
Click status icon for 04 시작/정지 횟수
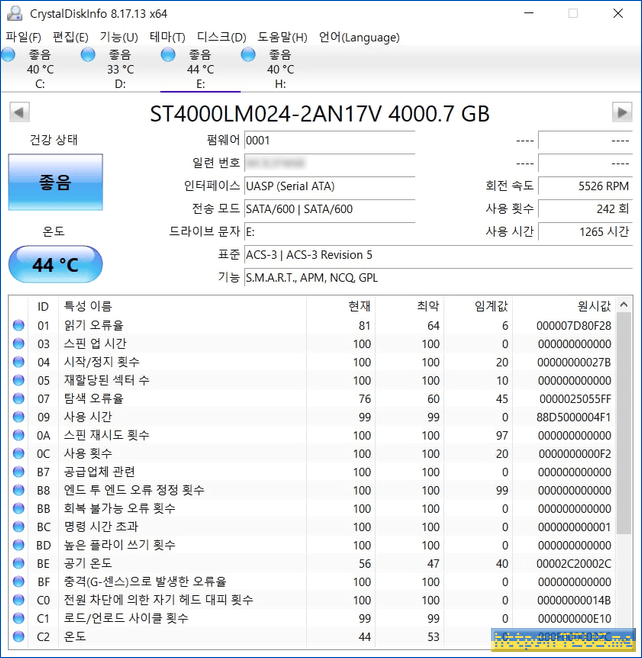18,362
